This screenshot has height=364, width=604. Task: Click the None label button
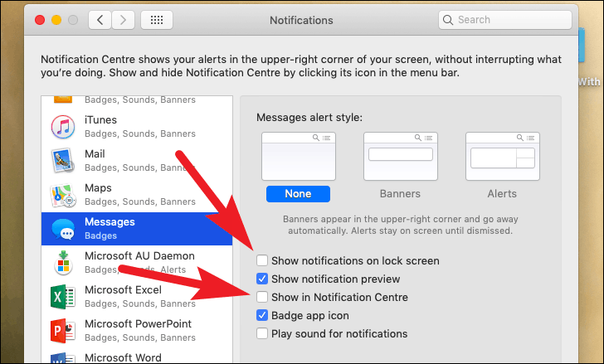coord(298,193)
